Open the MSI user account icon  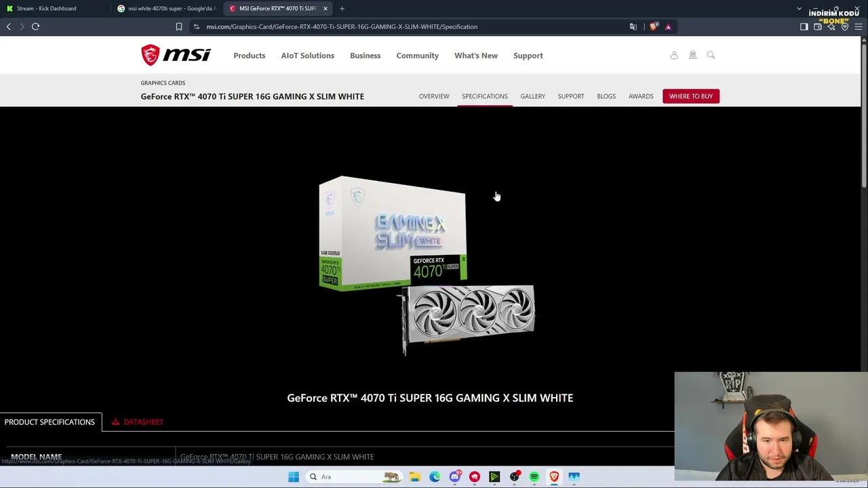coord(674,56)
